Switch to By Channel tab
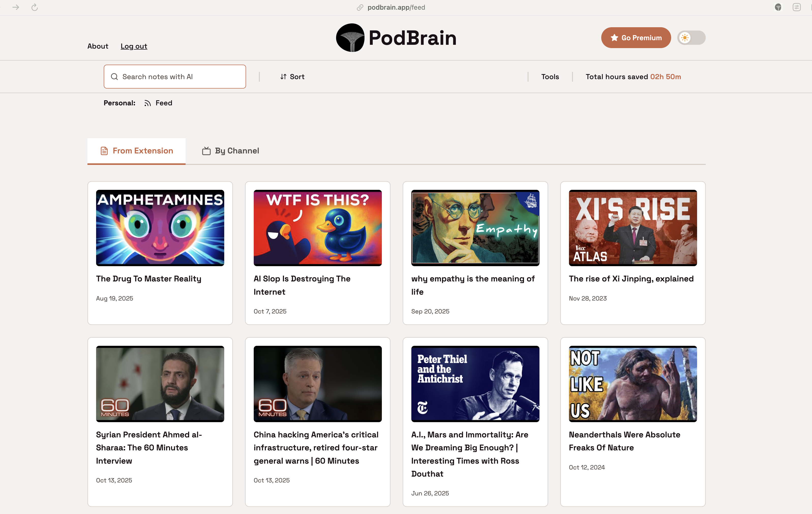812x514 pixels. point(231,151)
